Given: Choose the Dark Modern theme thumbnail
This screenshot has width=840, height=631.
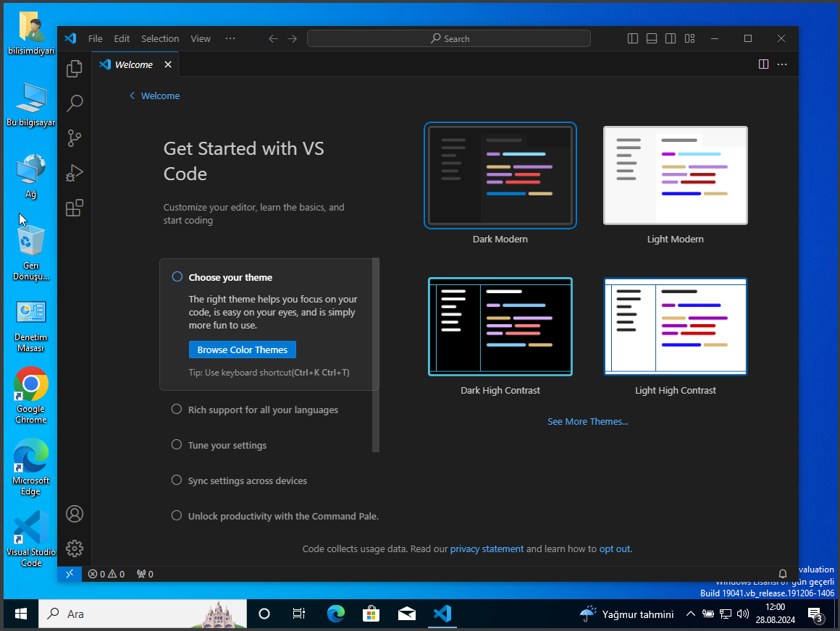Looking at the screenshot, I should [500, 176].
